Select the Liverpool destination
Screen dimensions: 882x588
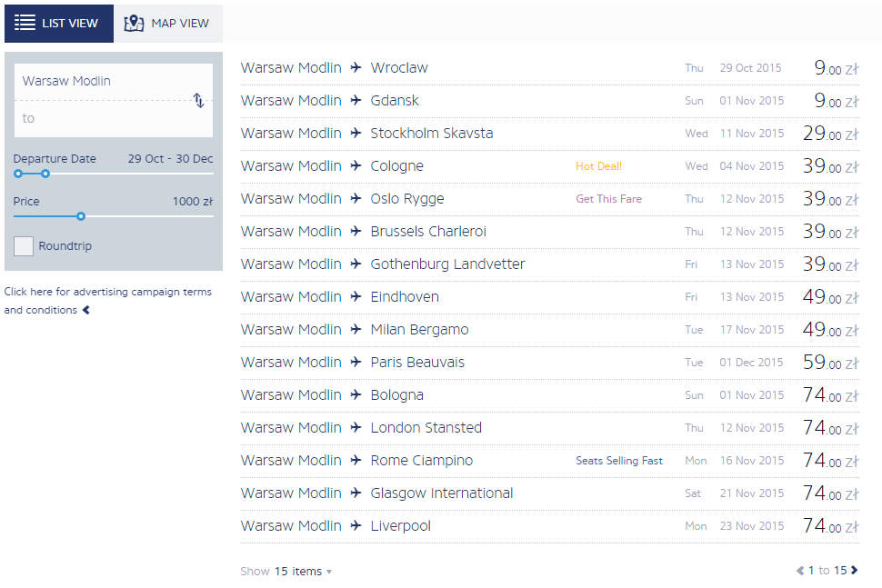pyautogui.click(x=400, y=526)
